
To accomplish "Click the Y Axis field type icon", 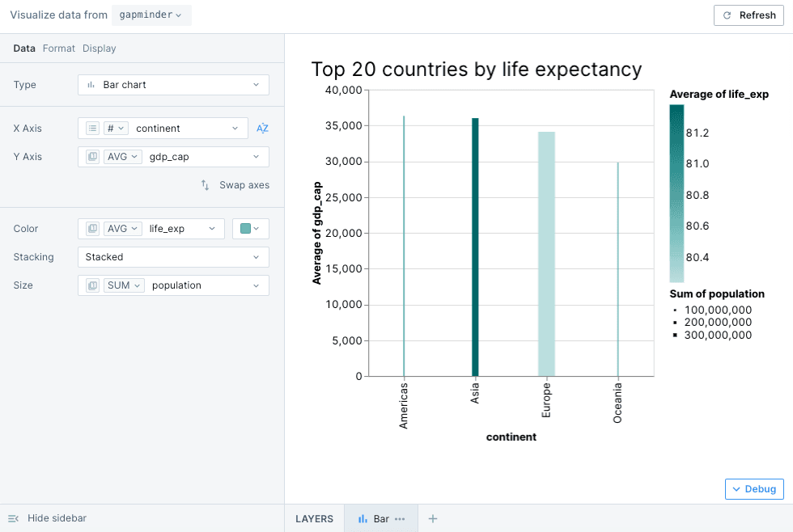I will [92, 157].
